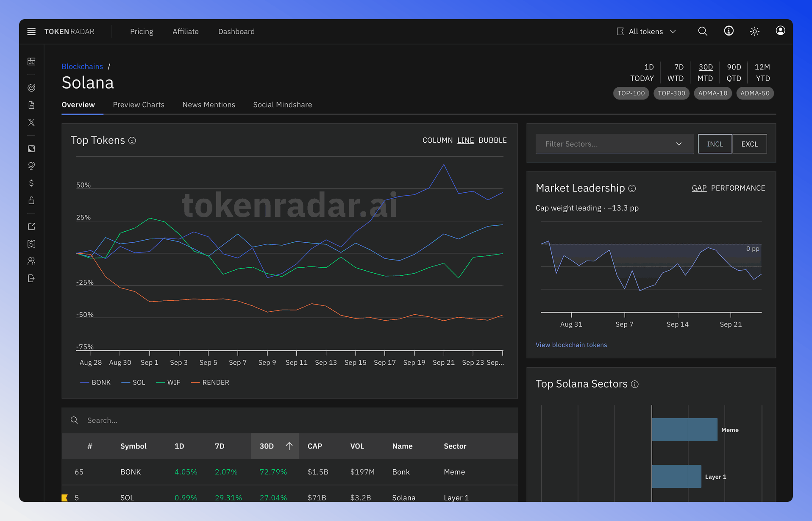Click the info circle in top bar
The width and height of the screenshot is (812, 521).
coord(729,31)
